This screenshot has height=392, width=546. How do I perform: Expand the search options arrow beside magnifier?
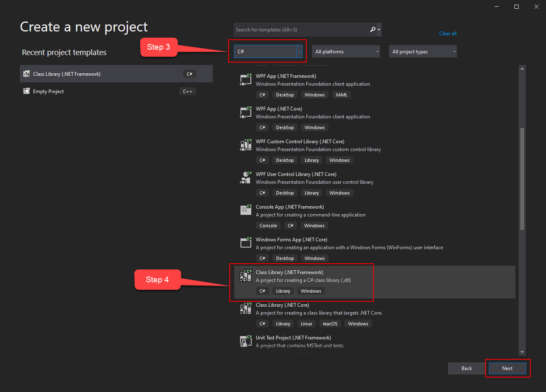click(x=379, y=30)
